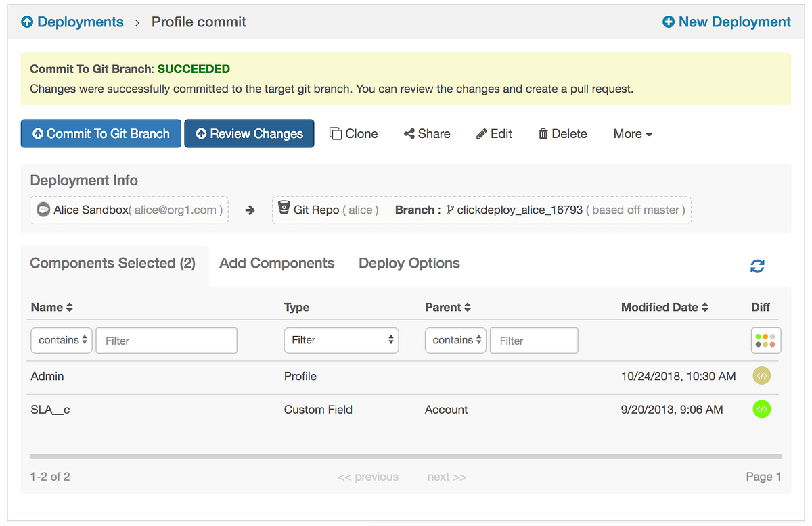Open the diff color legend
The width and height of the screenshot is (812, 526).
click(765, 340)
